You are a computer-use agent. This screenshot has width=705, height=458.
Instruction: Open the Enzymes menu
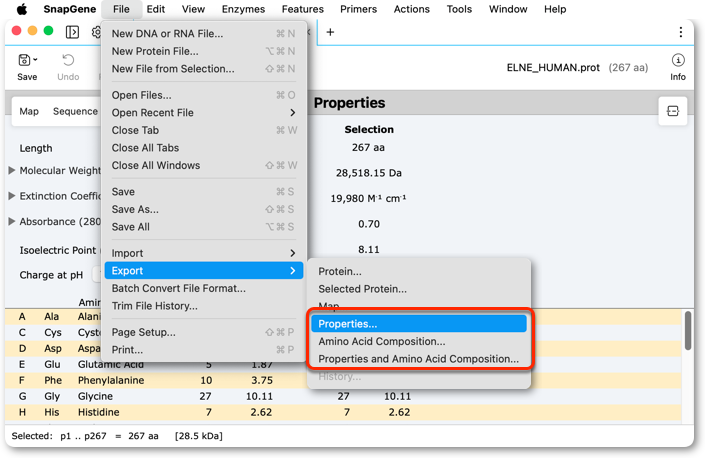pyautogui.click(x=243, y=9)
